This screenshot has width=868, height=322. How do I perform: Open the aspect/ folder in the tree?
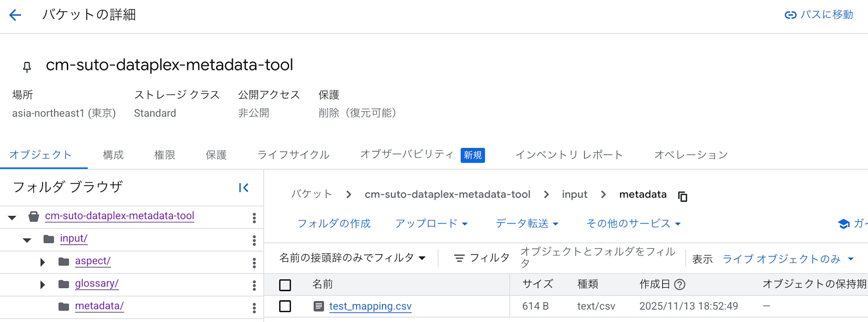(93, 261)
